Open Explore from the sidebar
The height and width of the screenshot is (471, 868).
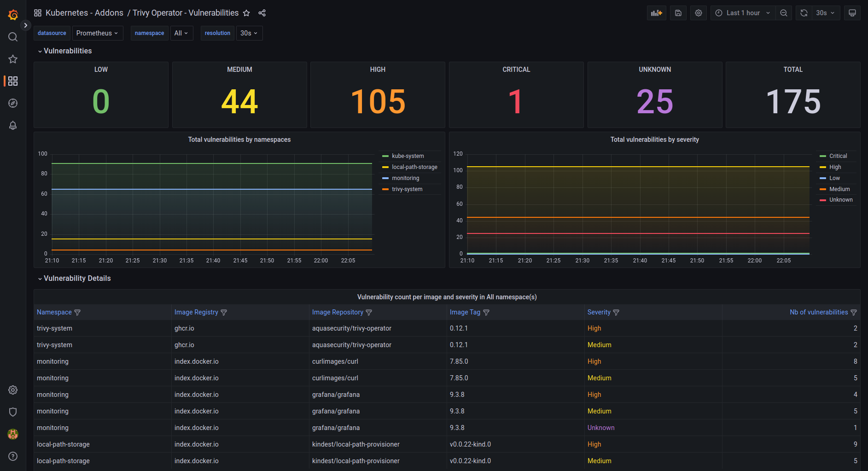(12, 103)
